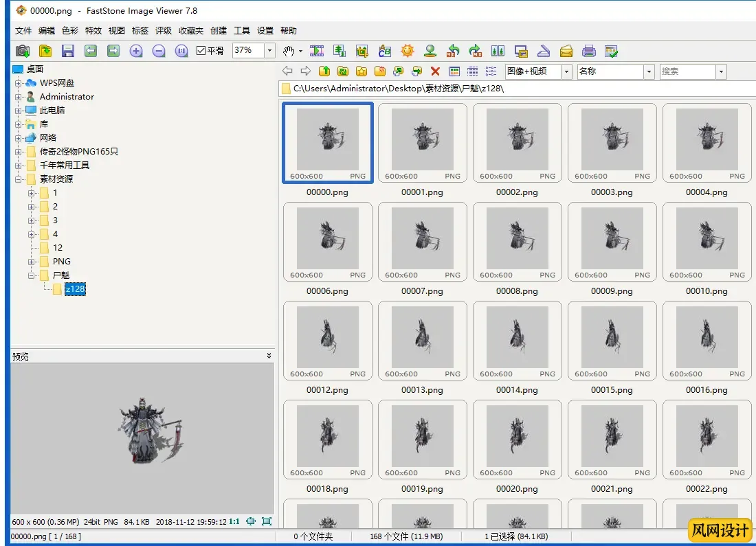The height and width of the screenshot is (546, 756).
Task: Open the 特效 menu
Action: pyautogui.click(x=93, y=31)
